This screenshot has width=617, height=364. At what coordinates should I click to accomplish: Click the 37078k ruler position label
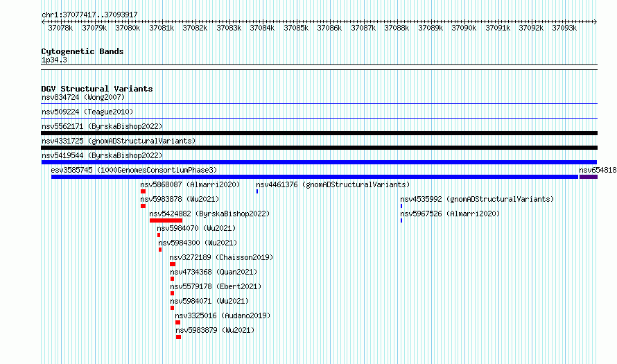pos(60,28)
